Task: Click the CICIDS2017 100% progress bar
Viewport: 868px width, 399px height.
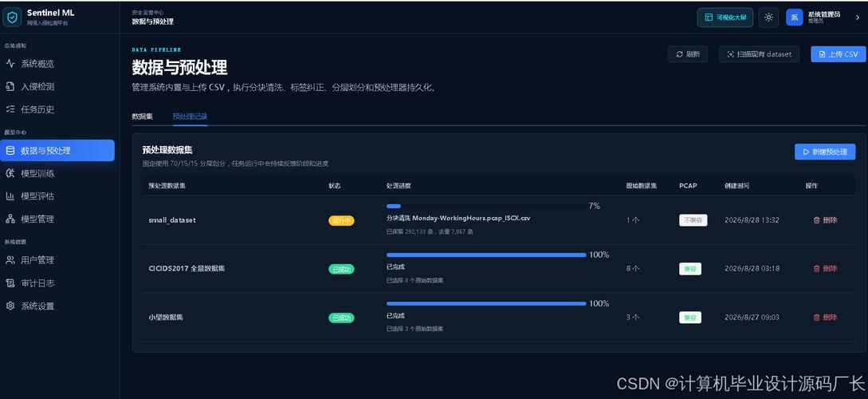Action: [486, 255]
